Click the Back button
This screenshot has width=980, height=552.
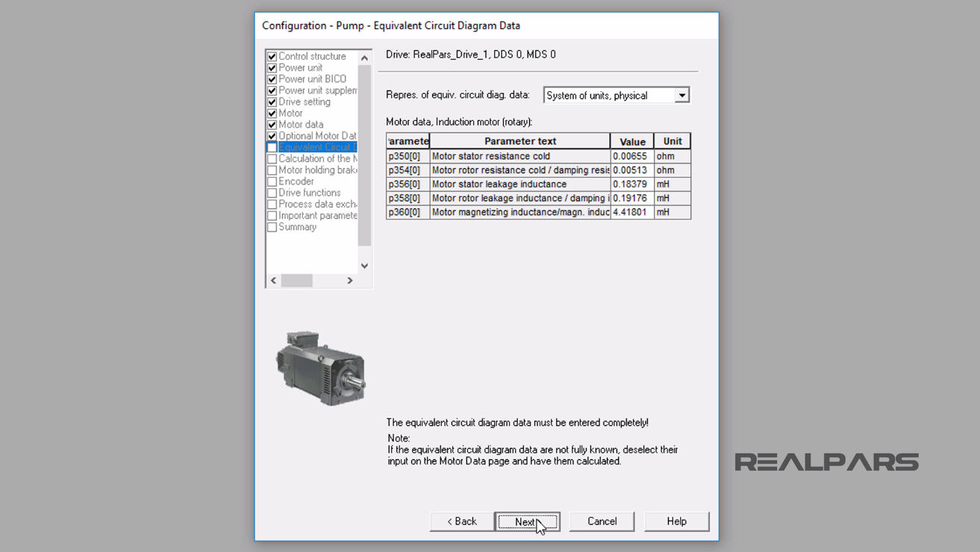click(x=461, y=521)
